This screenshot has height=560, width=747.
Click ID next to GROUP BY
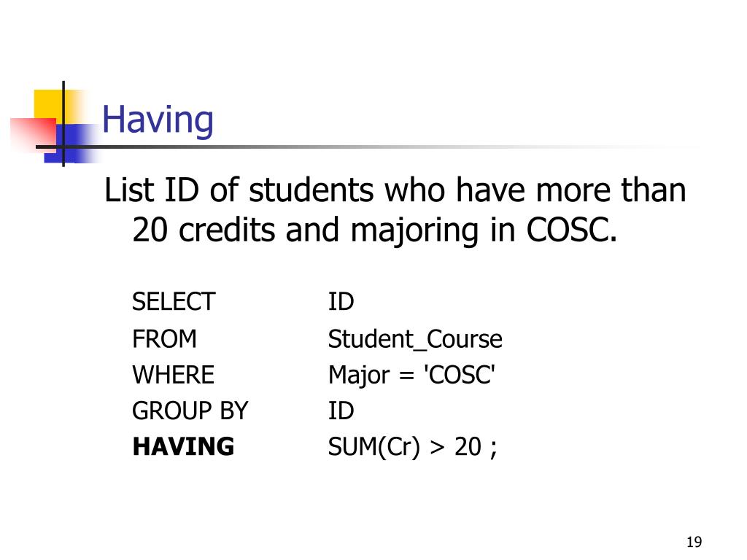click(341, 411)
